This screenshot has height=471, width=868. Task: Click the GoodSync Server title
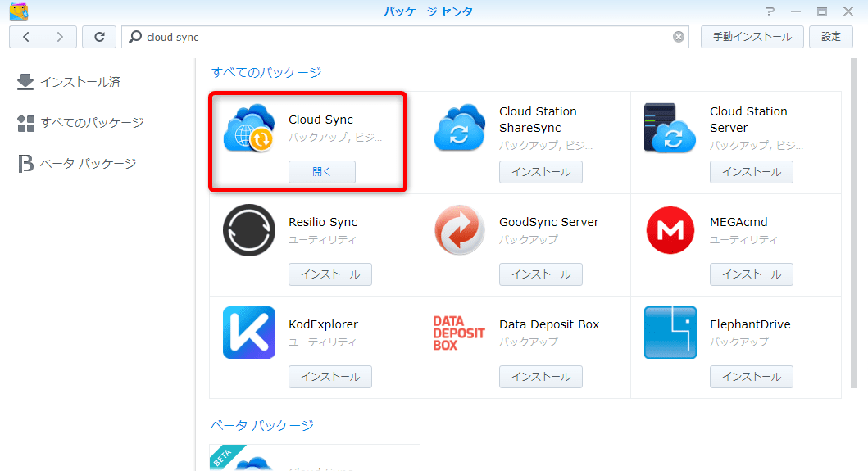[548, 222]
